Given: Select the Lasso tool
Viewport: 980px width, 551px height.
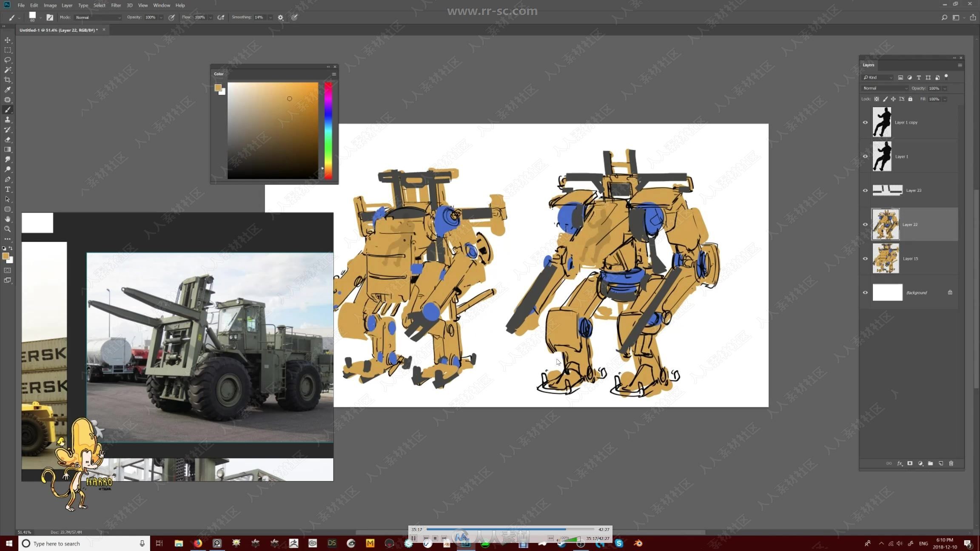Looking at the screenshot, I should pos(8,60).
